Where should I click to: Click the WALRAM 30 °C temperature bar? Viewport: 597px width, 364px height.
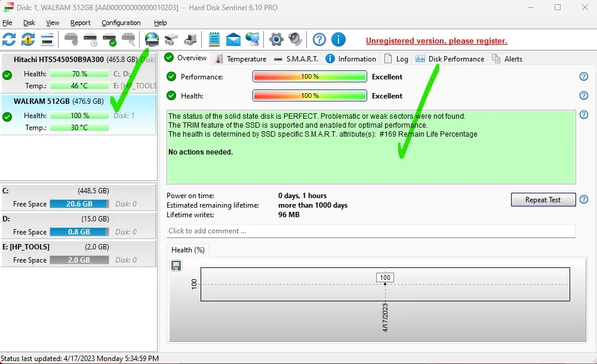pyautogui.click(x=79, y=128)
